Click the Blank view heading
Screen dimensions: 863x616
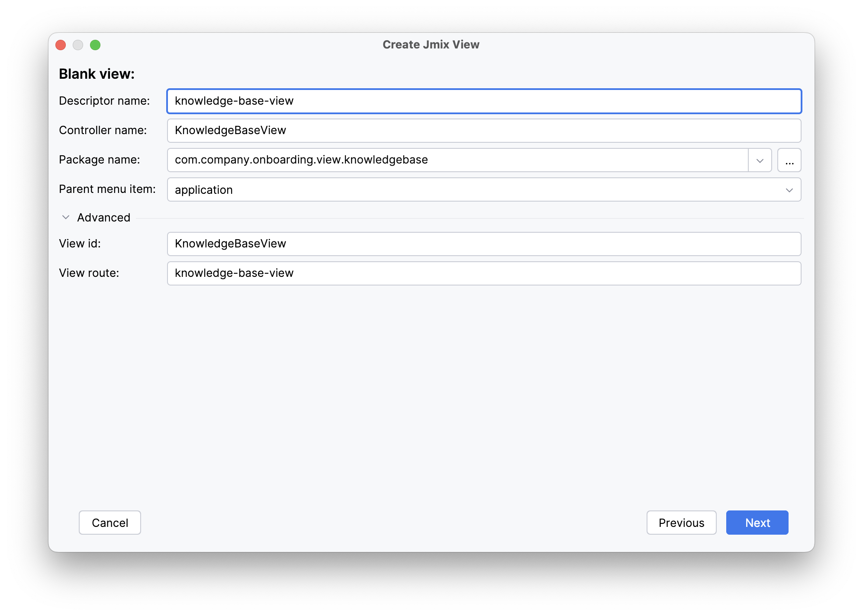[x=97, y=74]
